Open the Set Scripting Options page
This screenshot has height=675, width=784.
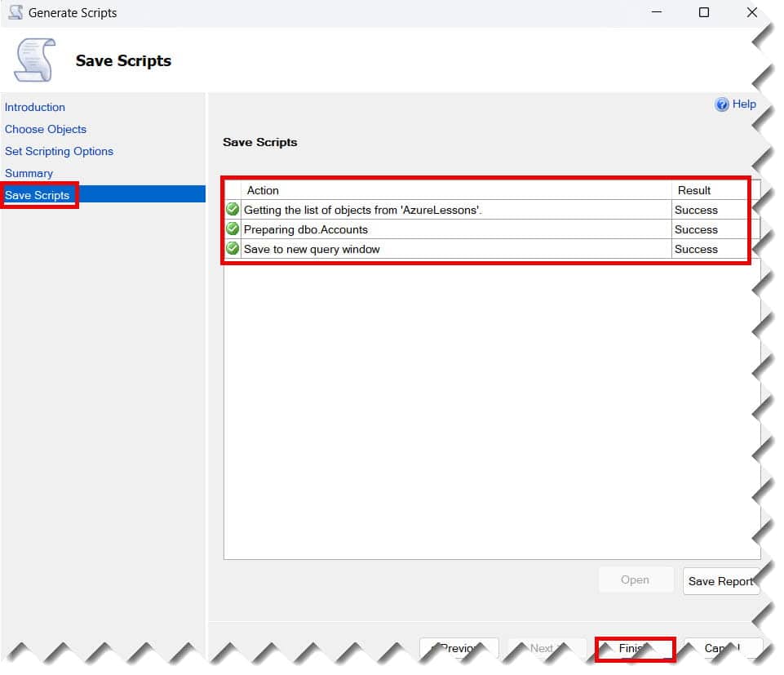click(x=59, y=152)
